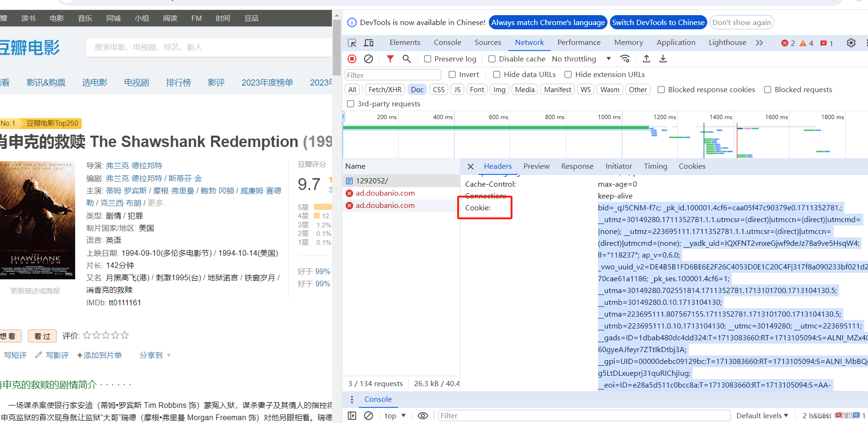Viewport: 868px width, 423px height.
Task: Toggle the device toolbar icon
Action: tap(369, 43)
